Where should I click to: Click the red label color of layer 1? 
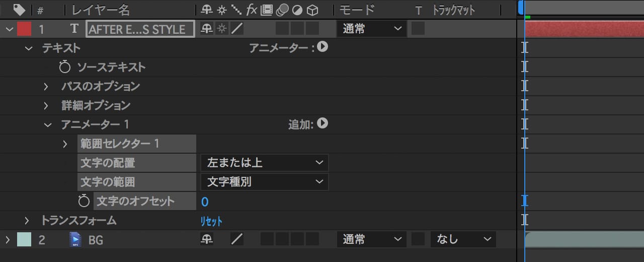[x=24, y=29]
